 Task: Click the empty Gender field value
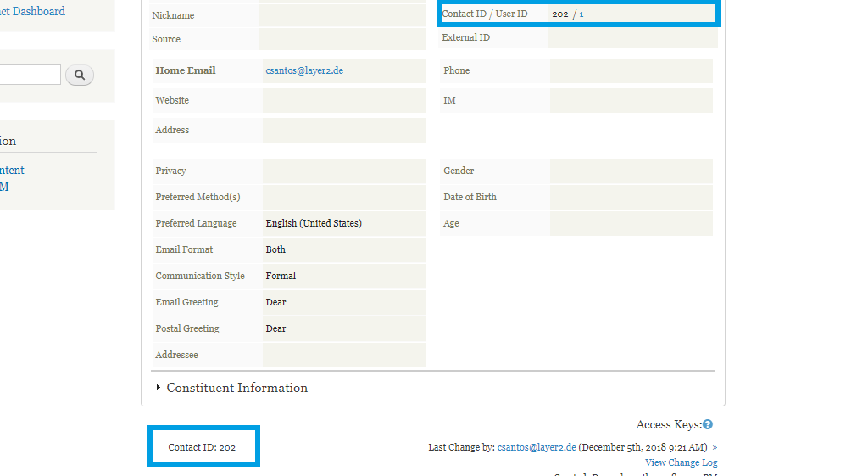[631, 171]
